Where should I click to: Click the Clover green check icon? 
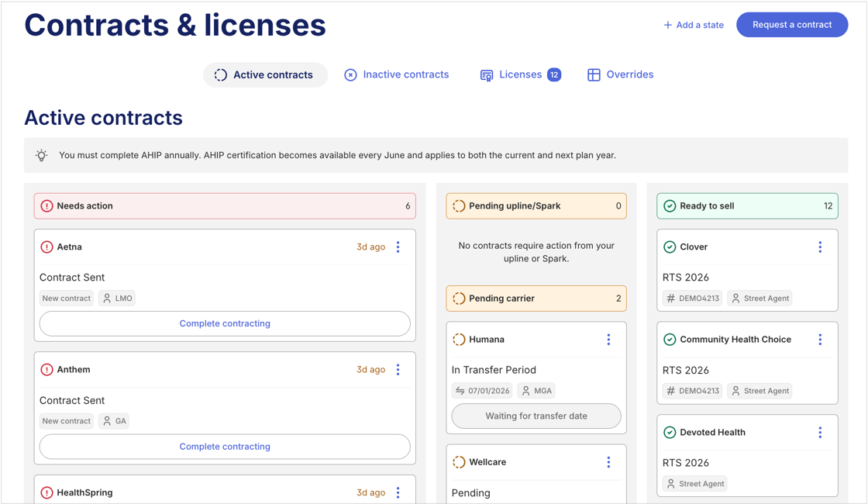pyautogui.click(x=670, y=247)
